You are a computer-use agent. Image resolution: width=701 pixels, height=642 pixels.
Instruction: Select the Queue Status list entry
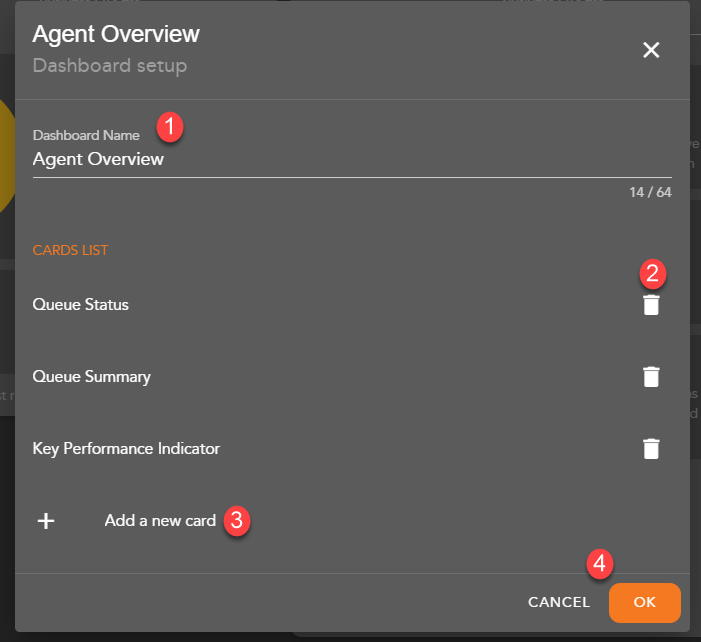tap(81, 305)
